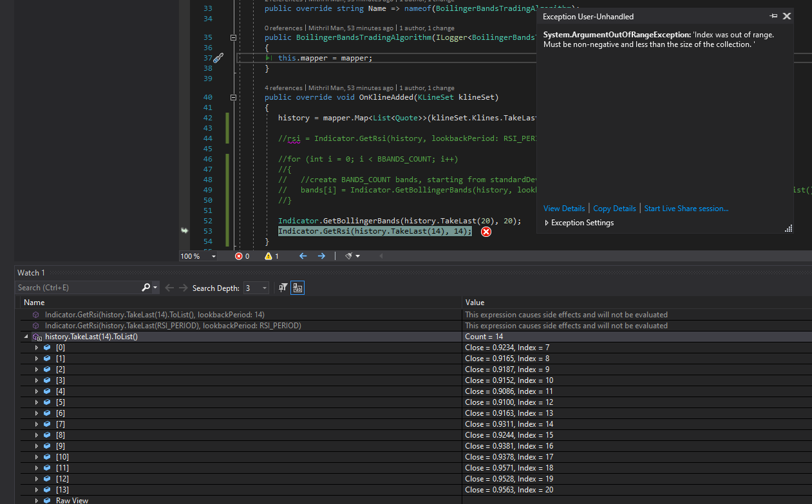Click value 'Close = 0.9086, Index = 11'
Image resolution: width=812 pixels, height=504 pixels.
tap(509, 391)
